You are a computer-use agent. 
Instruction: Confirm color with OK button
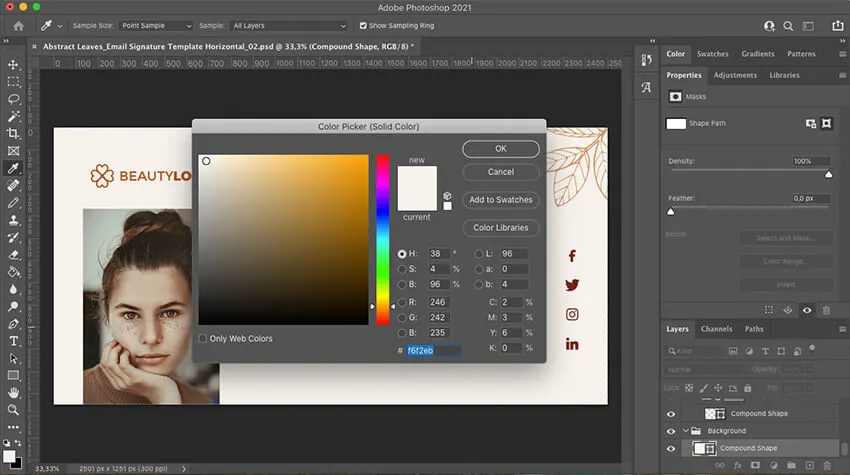[501, 149]
